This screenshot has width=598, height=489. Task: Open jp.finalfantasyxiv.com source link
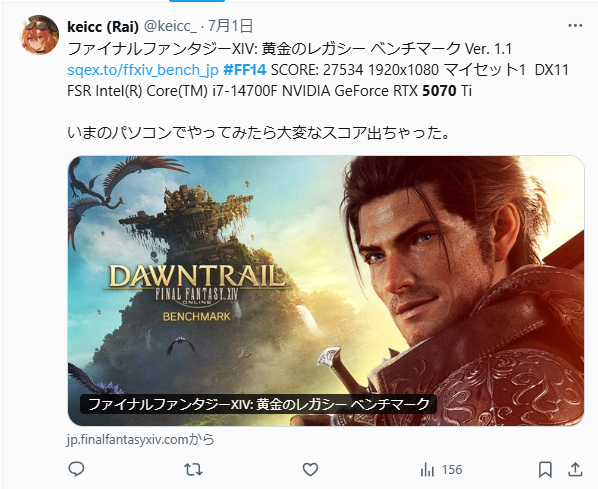tap(140, 440)
